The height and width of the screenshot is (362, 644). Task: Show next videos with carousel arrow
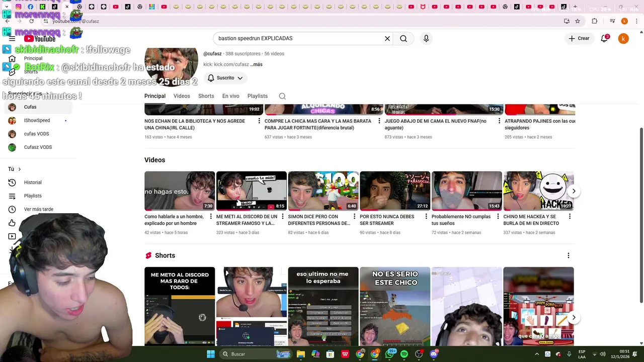click(574, 191)
